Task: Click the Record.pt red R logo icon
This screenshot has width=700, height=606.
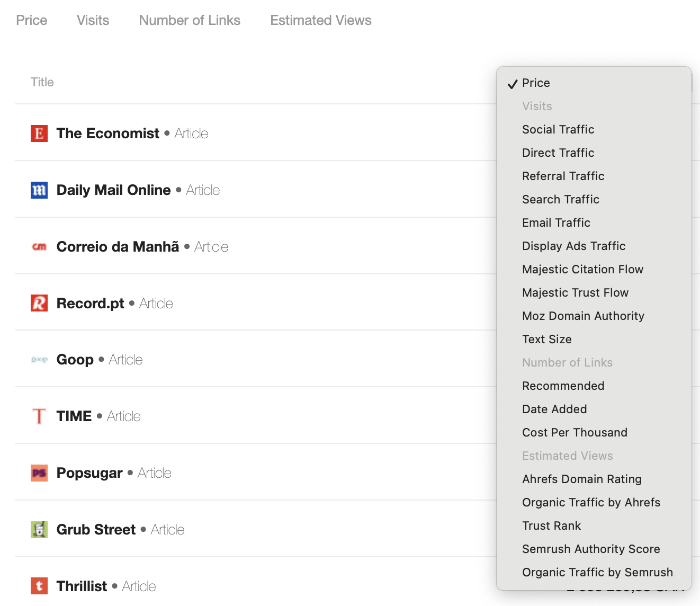Action: point(39,303)
